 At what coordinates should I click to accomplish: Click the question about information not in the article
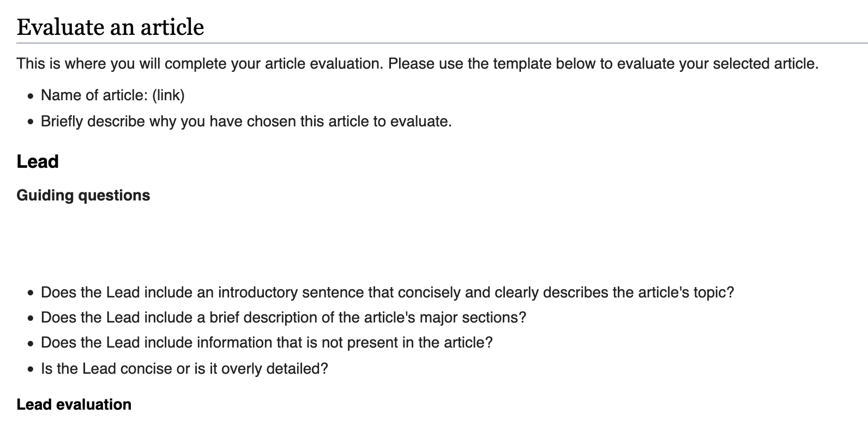[x=267, y=343]
